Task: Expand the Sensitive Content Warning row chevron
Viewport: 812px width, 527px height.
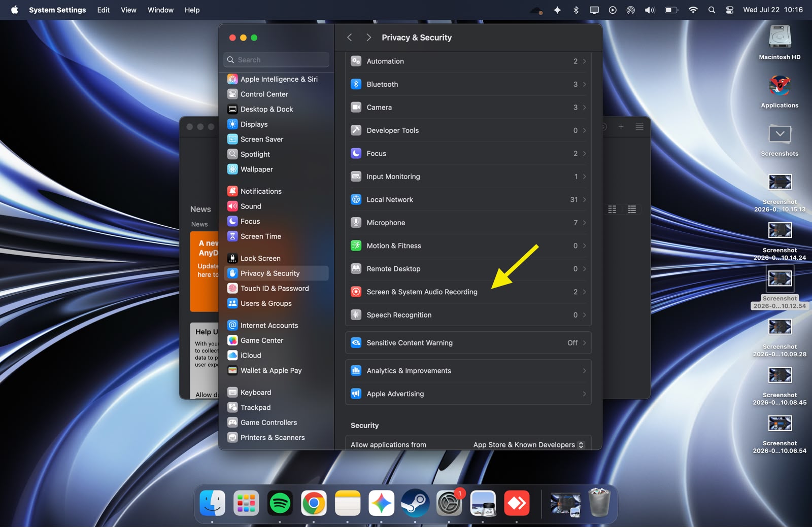Action: [585, 343]
